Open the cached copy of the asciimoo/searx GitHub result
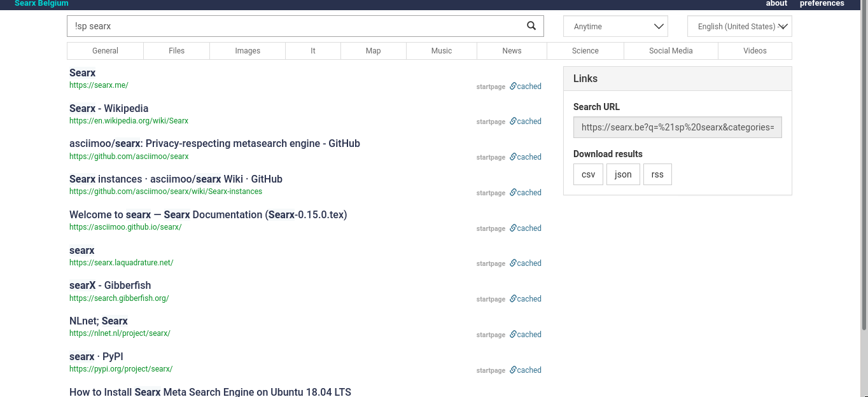 click(x=526, y=157)
